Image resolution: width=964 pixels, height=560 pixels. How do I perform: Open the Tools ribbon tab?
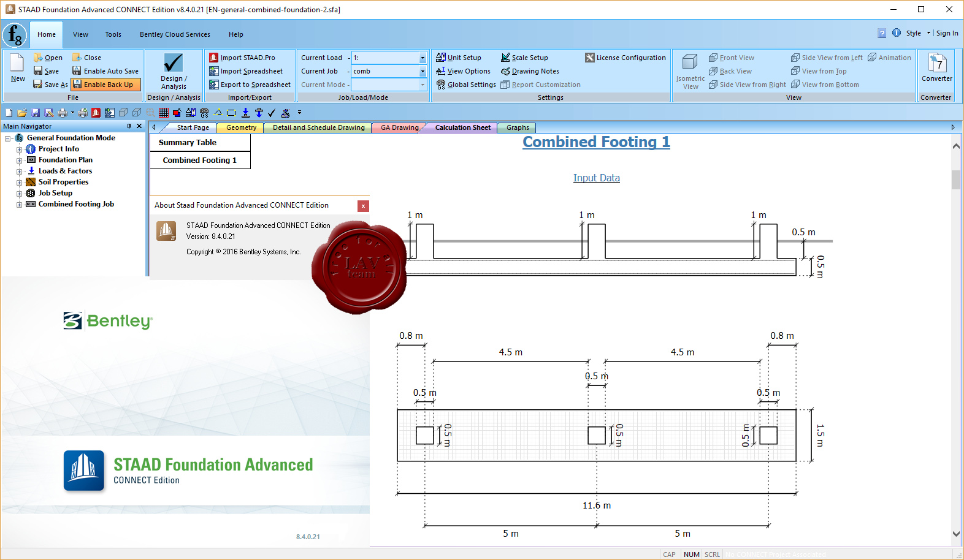point(113,34)
